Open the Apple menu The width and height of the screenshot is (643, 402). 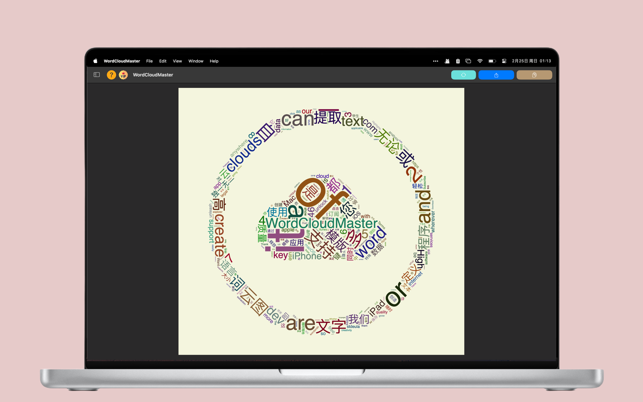95,61
